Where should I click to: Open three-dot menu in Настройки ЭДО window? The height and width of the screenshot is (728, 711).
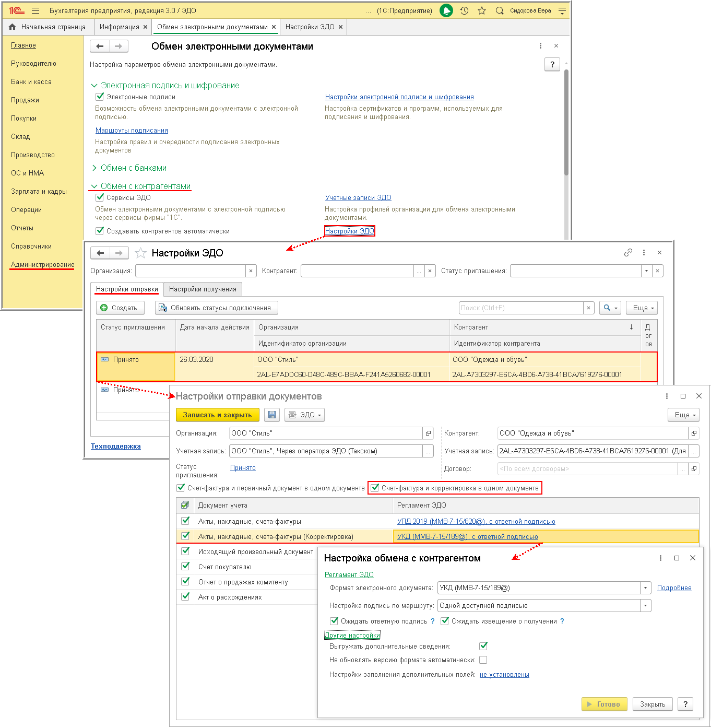(644, 253)
